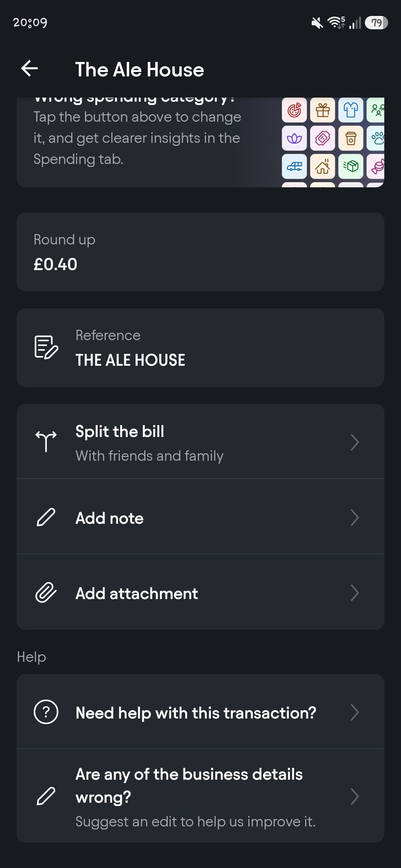
Task: Tap the pizza category icon
Action: (294, 110)
